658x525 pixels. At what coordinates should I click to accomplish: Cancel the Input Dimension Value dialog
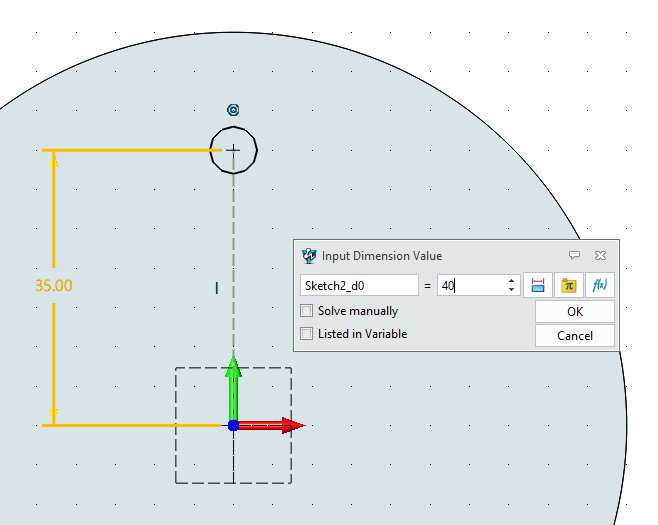click(574, 336)
